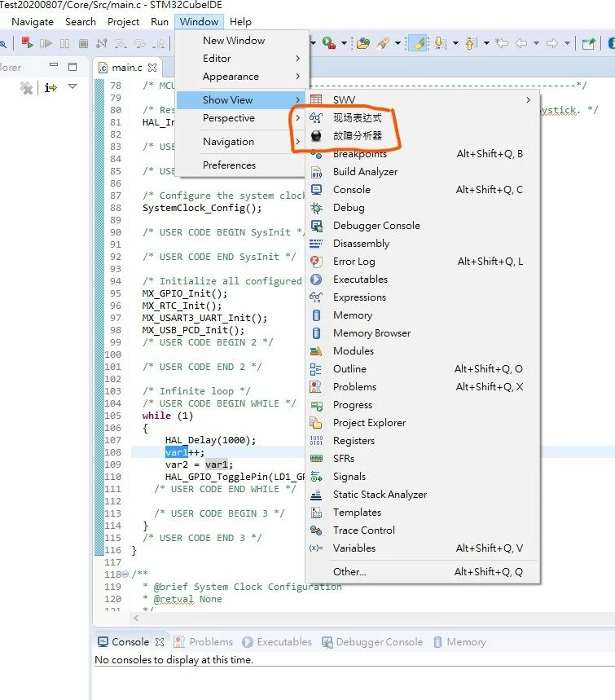Click the SFRs view icon
Screen dimensions: 615x700
(316, 459)
